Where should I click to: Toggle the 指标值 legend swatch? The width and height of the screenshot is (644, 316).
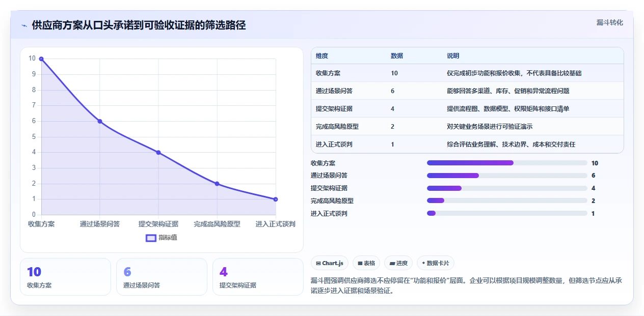click(x=151, y=238)
